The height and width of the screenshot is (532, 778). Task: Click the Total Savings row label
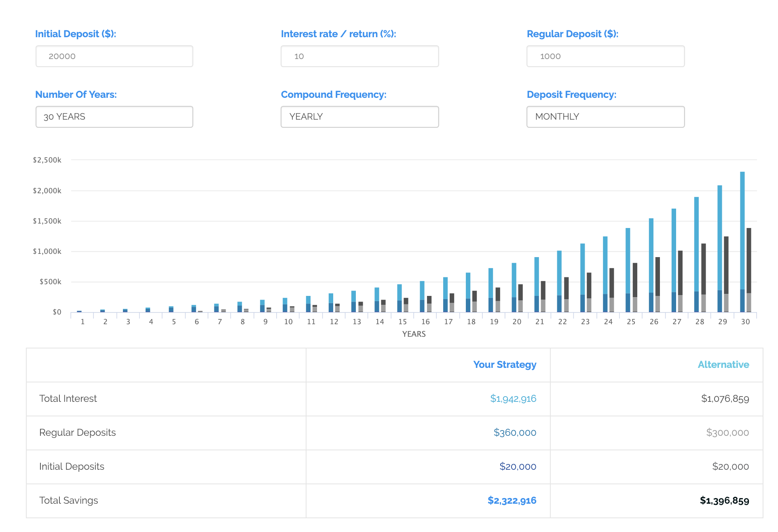click(x=69, y=500)
